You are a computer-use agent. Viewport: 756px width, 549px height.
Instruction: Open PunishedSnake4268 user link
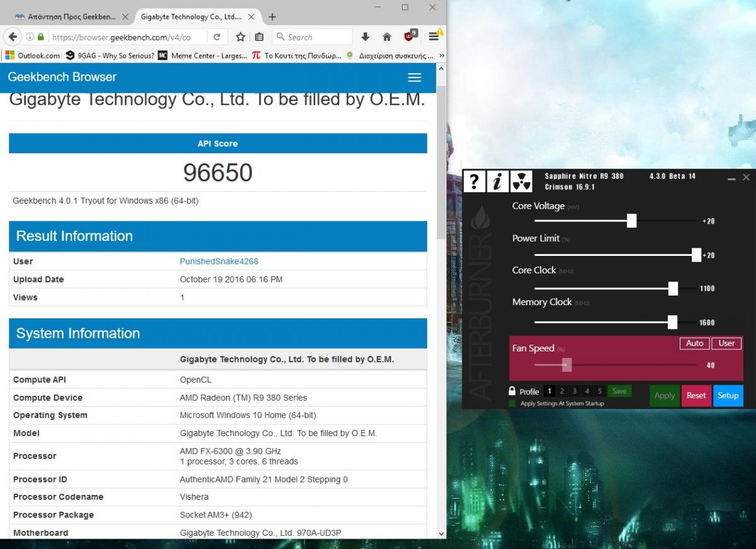click(219, 262)
